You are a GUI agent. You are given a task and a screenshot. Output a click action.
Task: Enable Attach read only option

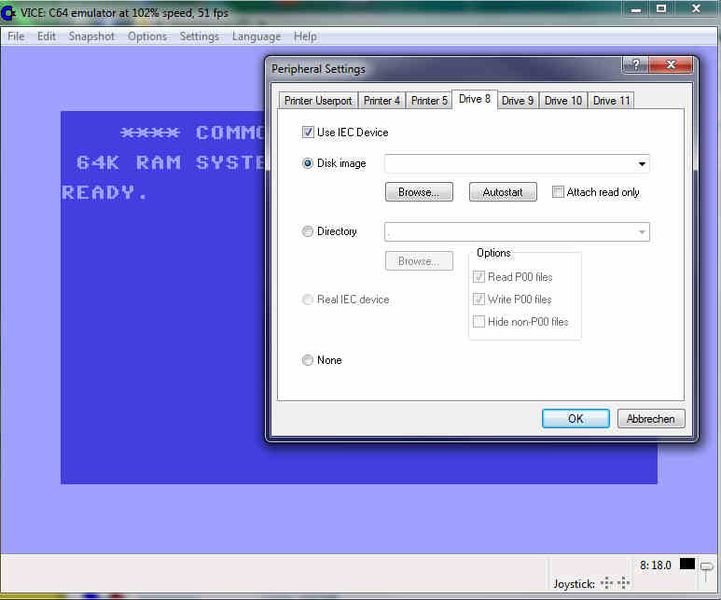click(x=558, y=192)
